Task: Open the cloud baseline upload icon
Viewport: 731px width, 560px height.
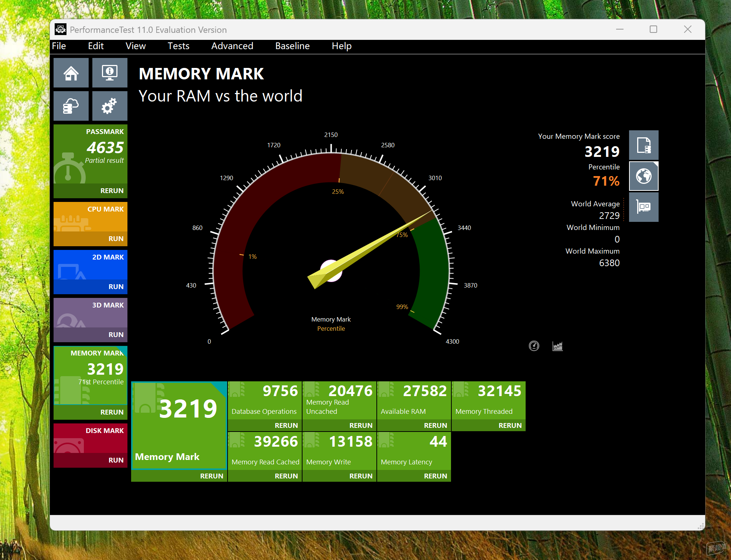Action: [x=71, y=106]
